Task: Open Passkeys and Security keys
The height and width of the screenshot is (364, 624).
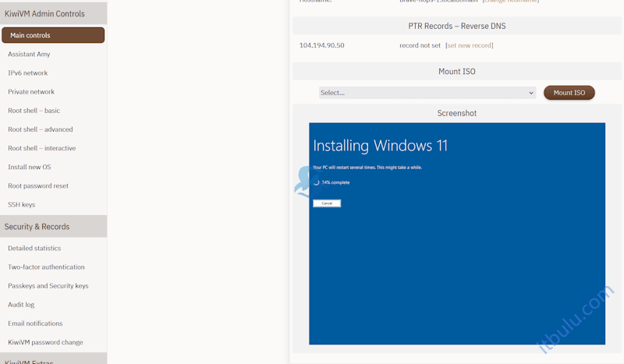Action: coord(48,285)
